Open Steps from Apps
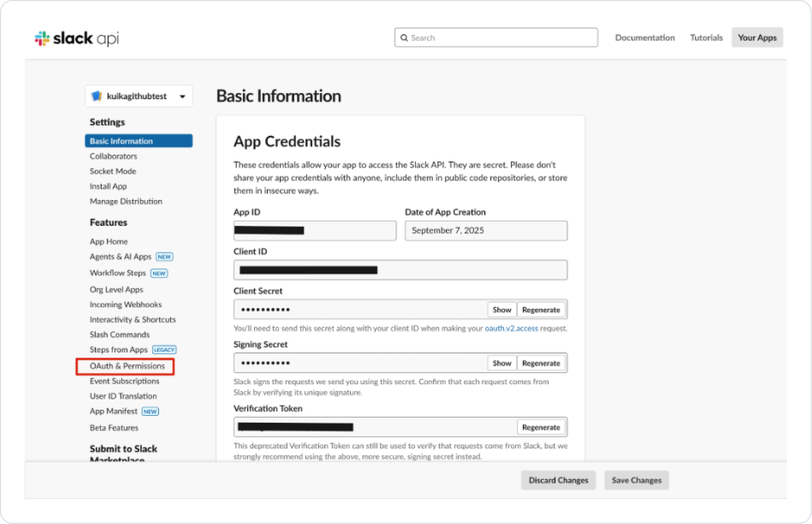The height and width of the screenshot is (524, 812). coord(119,350)
